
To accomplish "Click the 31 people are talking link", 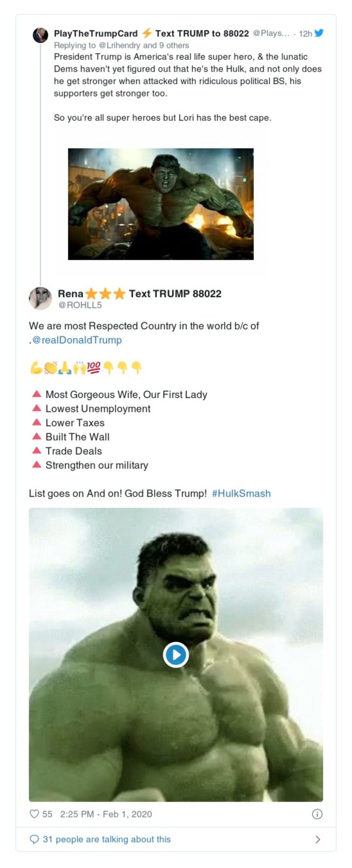I will (106, 839).
